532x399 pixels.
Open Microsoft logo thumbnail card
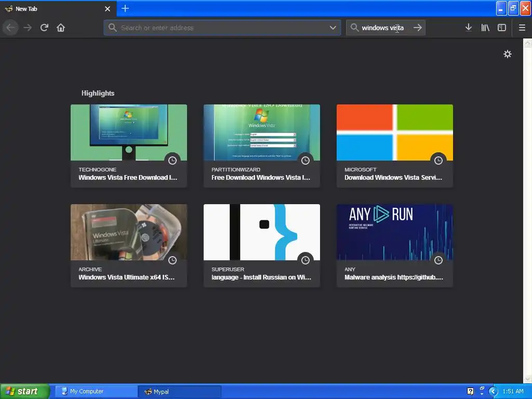[x=395, y=132]
